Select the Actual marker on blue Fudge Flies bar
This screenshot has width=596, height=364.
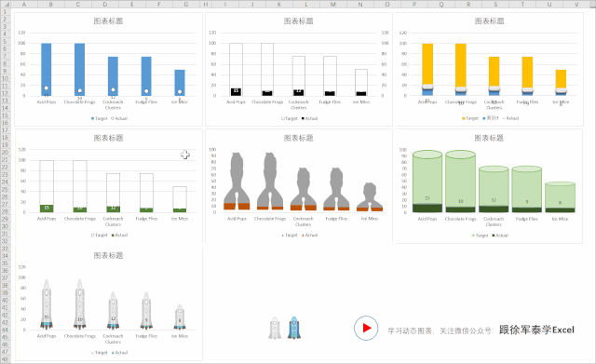click(x=146, y=91)
